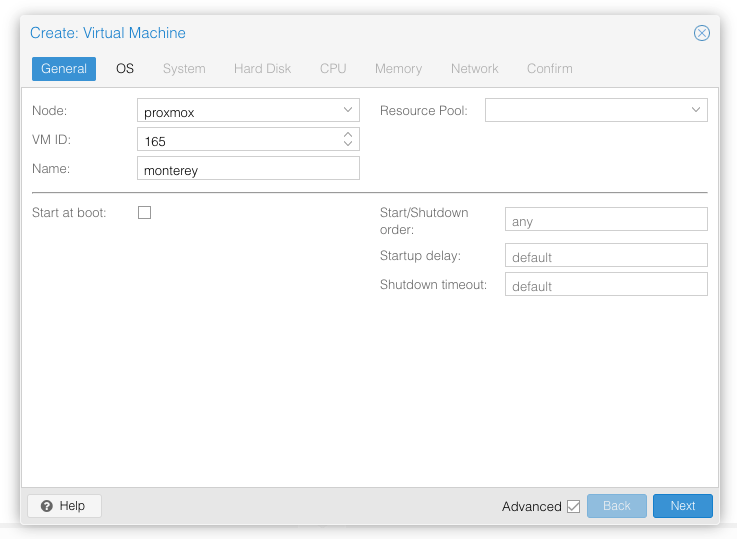This screenshot has width=737, height=539.
Task: Open the Network tab
Action: [475, 69]
